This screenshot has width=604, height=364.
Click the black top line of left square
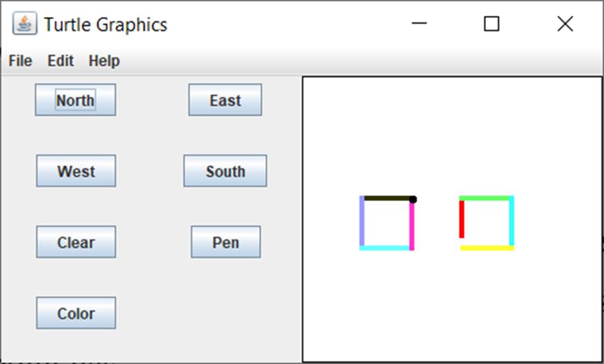(386, 198)
